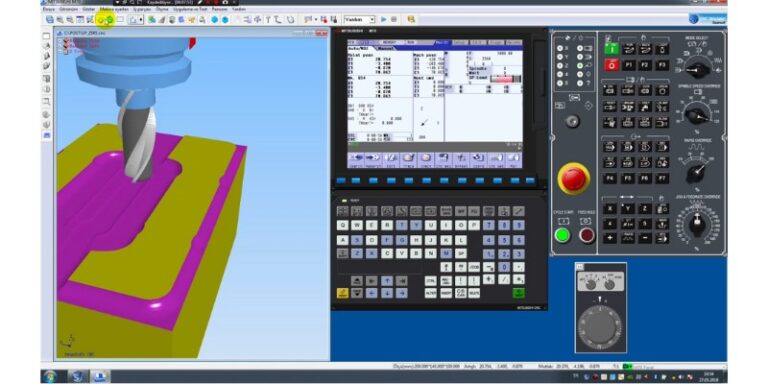Push the F1 key on the operator panel
Image resolution: width=768 pixels, height=384 pixels.
pos(628,65)
